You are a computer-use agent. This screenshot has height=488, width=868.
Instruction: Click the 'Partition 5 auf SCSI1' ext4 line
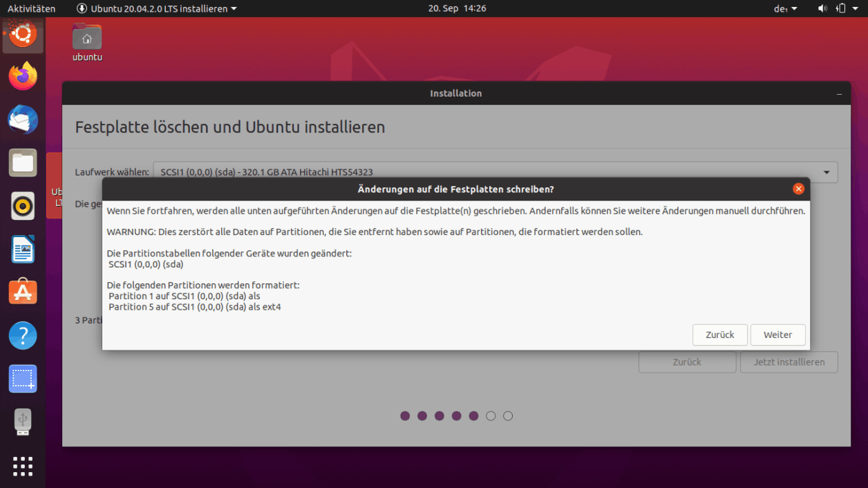pyautogui.click(x=195, y=307)
